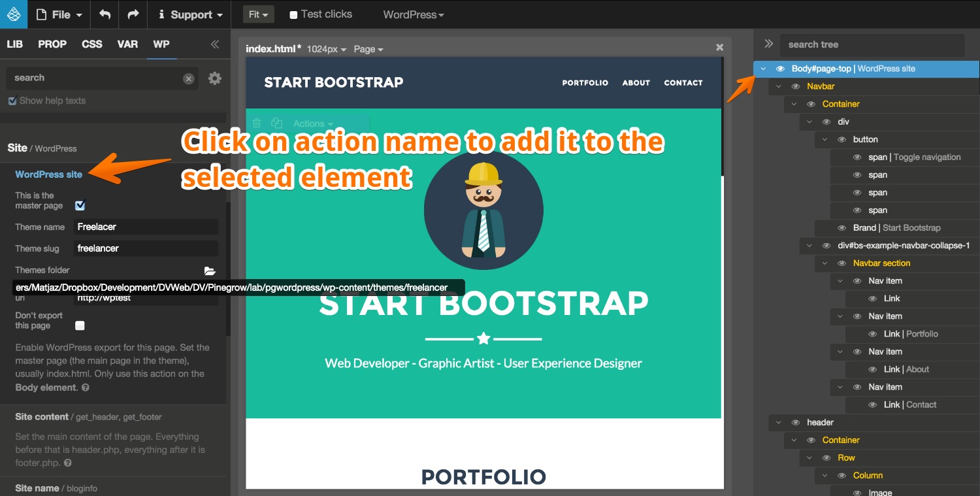Click the About link in the preview navbar
Screen dimensions: 980x496
[x=636, y=83]
